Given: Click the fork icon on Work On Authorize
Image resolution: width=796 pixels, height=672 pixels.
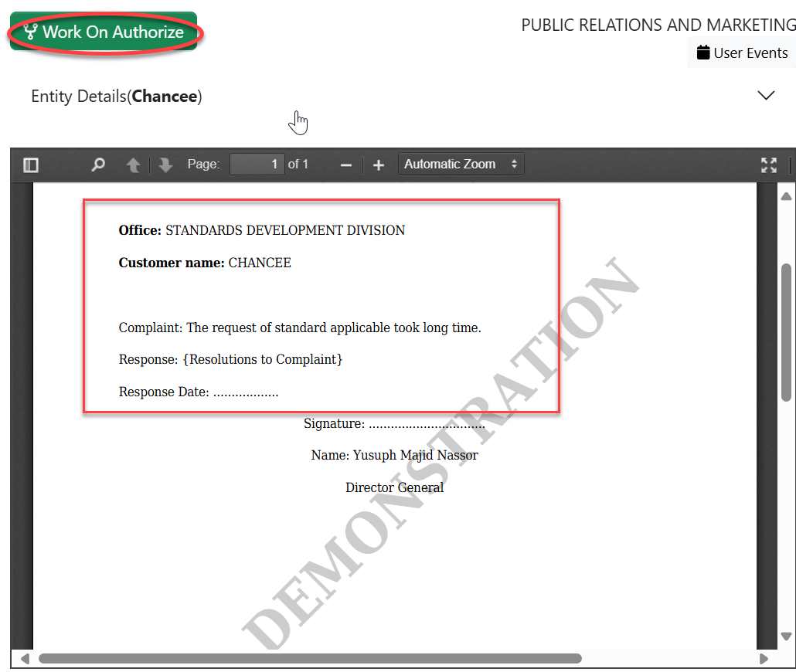Looking at the screenshot, I should tap(31, 32).
